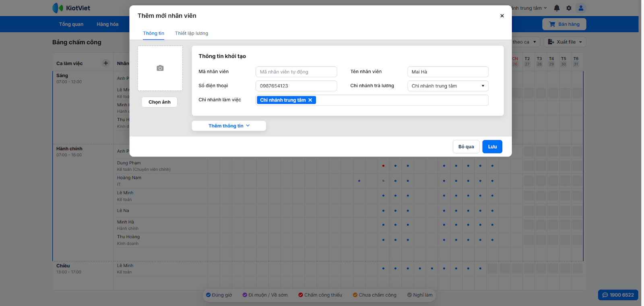
Task: Switch to the Thiết lập lương tab
Action: [x=192, y=33]
